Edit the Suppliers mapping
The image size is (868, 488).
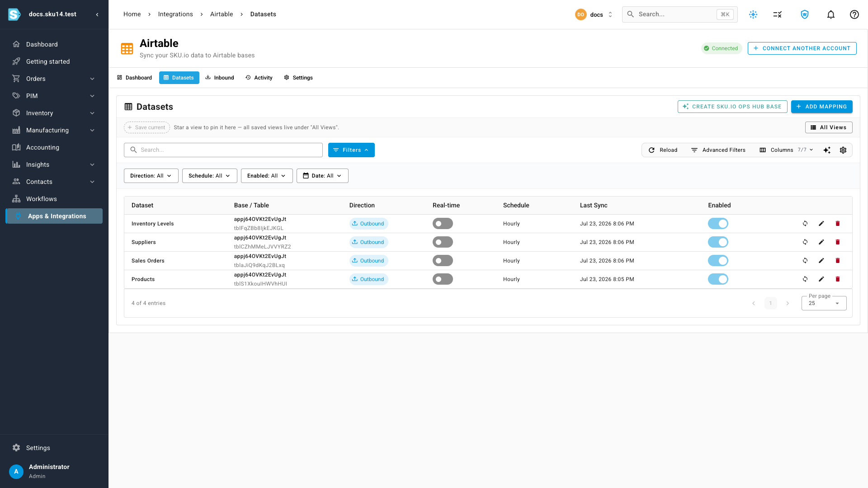tap(821, 242)
